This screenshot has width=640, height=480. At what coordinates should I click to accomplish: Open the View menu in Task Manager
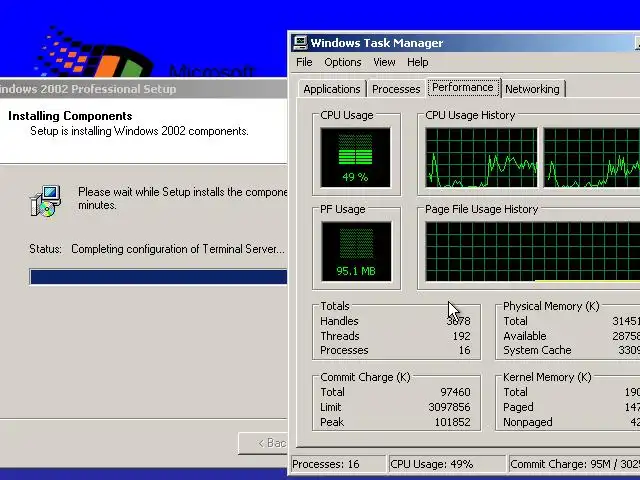(384, 62)
